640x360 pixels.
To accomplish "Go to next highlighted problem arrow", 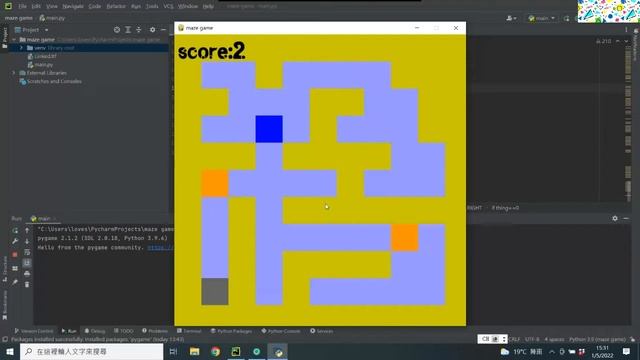I will click(626, 41).
